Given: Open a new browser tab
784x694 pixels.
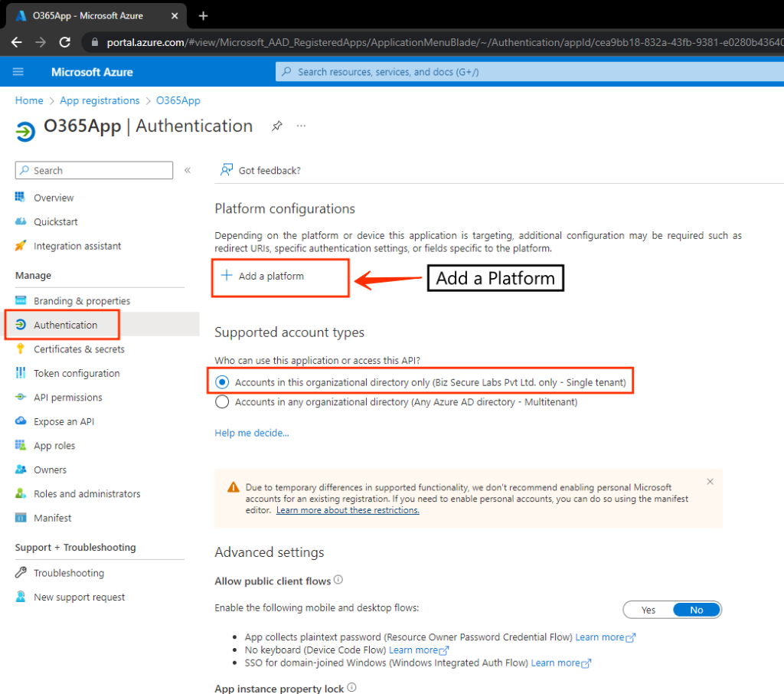Looking at the screenshot, I should (203, 15).
